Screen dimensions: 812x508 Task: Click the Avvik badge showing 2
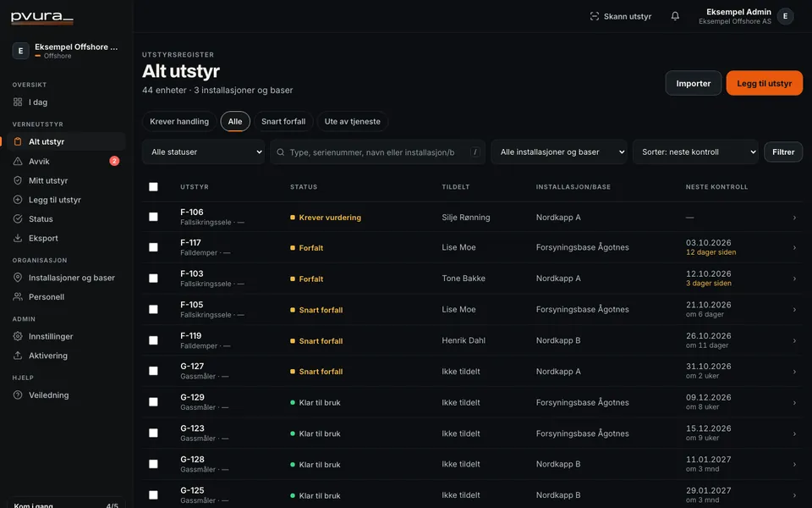tap(114, 161)
